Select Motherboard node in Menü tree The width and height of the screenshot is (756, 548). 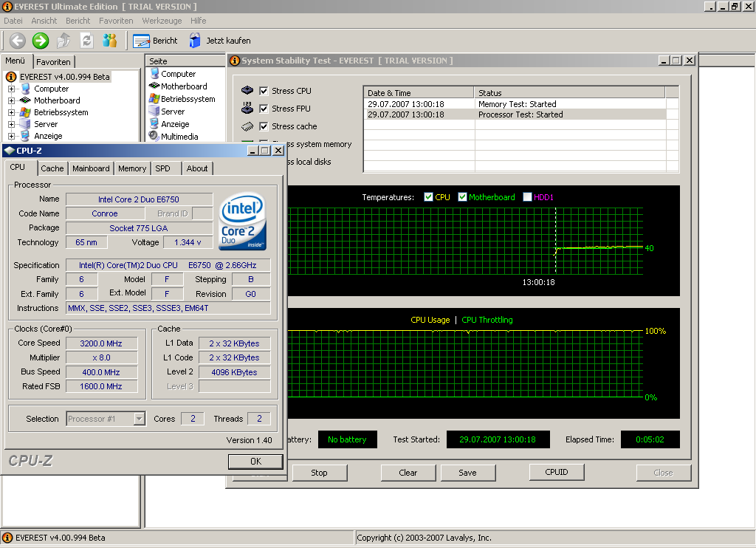point(57,100)
